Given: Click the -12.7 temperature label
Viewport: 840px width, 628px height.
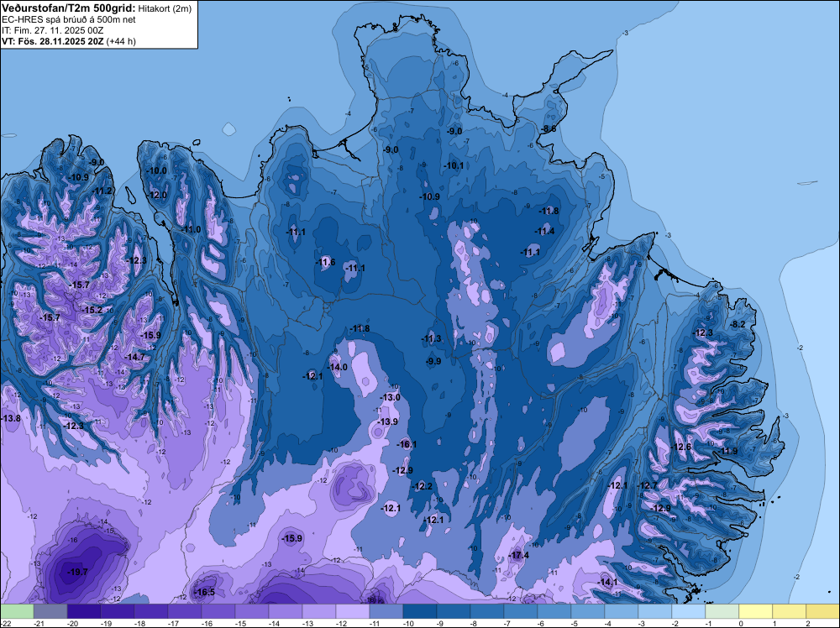Looking at the screenshot, I should 647,485.
